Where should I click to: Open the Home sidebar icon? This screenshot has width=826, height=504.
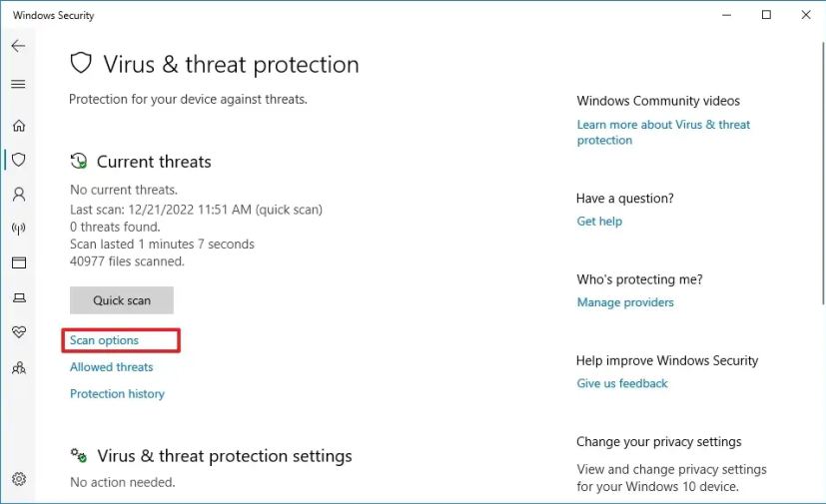click(x=19, y=126)
